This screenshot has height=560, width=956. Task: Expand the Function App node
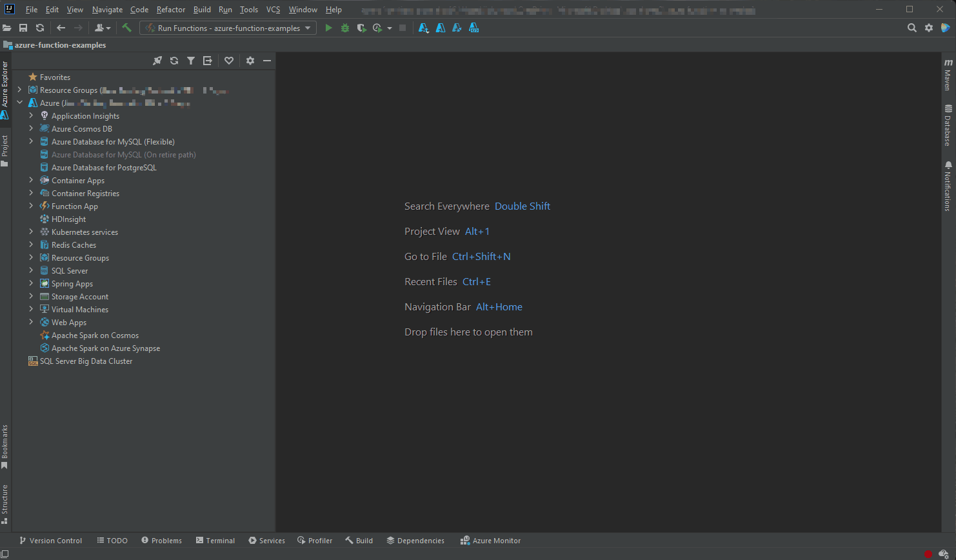(30, 206)
